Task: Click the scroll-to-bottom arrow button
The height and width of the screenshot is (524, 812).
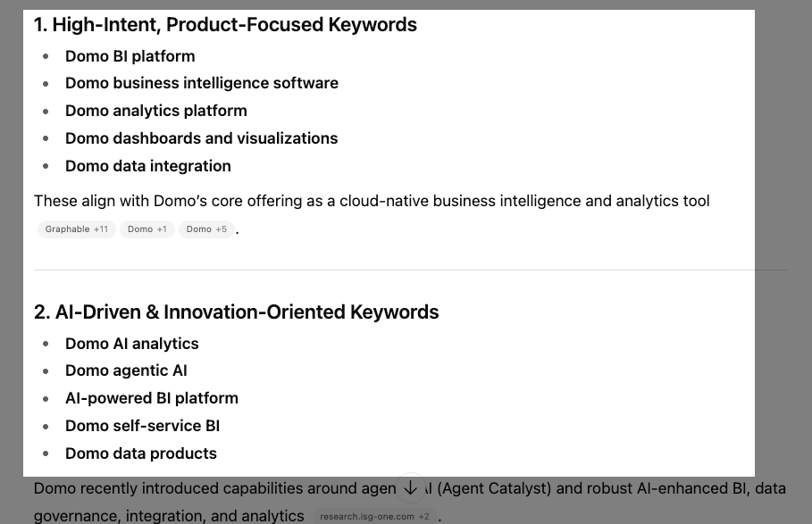Action: point(410,487)
